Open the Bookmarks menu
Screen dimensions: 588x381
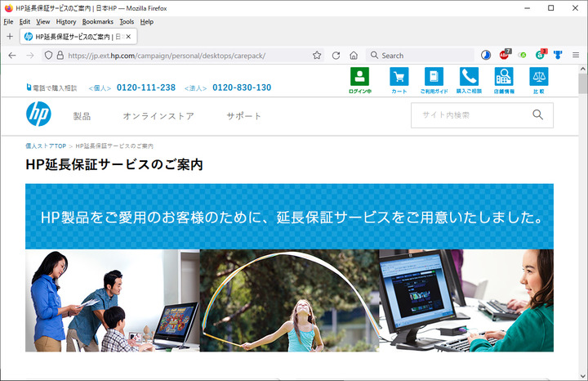pos(97,22)
